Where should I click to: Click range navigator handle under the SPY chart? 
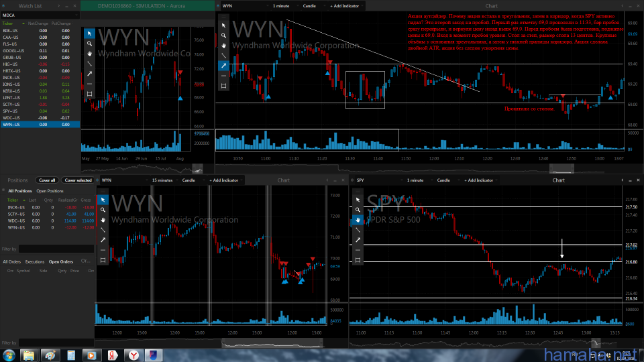point(596,343)
